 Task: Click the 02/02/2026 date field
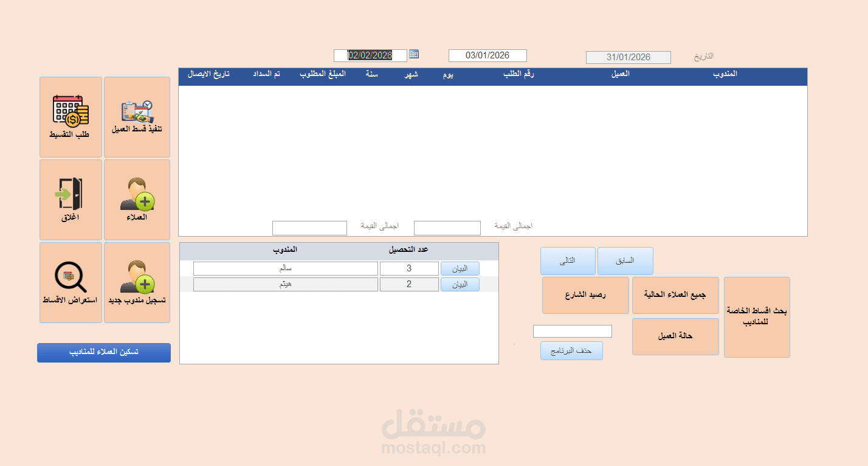[x=370, y=55]
